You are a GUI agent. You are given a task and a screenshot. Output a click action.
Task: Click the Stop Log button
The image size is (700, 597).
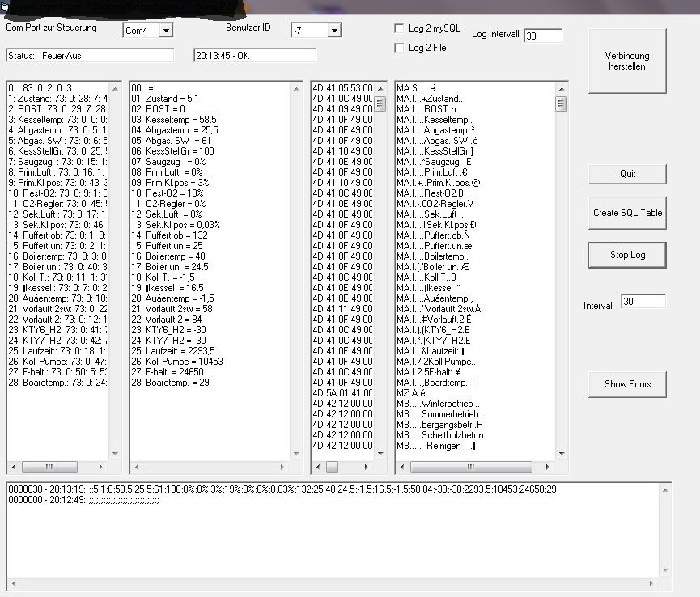click(x=627, y=255)
